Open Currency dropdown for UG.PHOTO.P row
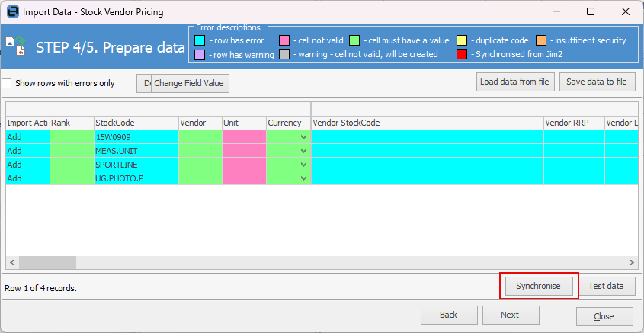 coord(305,178)
